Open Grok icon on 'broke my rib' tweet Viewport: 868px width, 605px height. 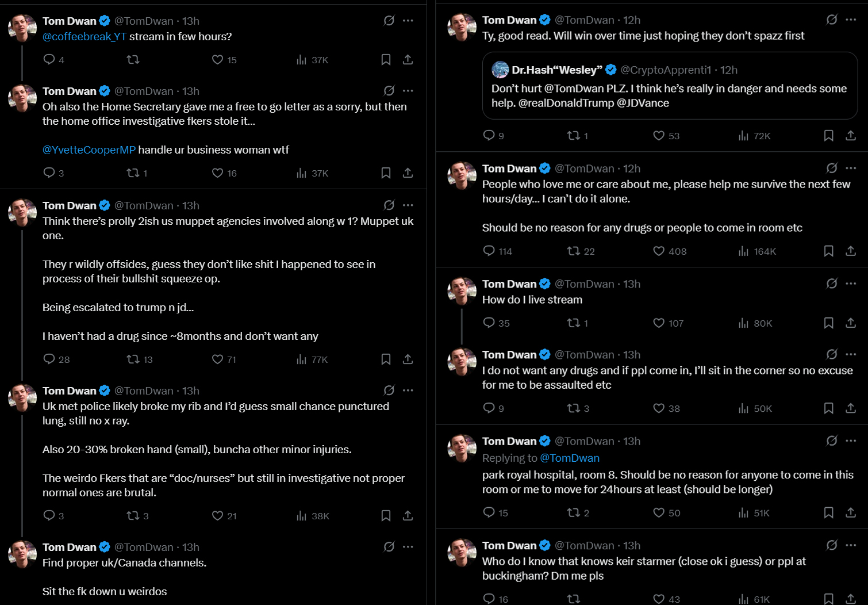389,390
